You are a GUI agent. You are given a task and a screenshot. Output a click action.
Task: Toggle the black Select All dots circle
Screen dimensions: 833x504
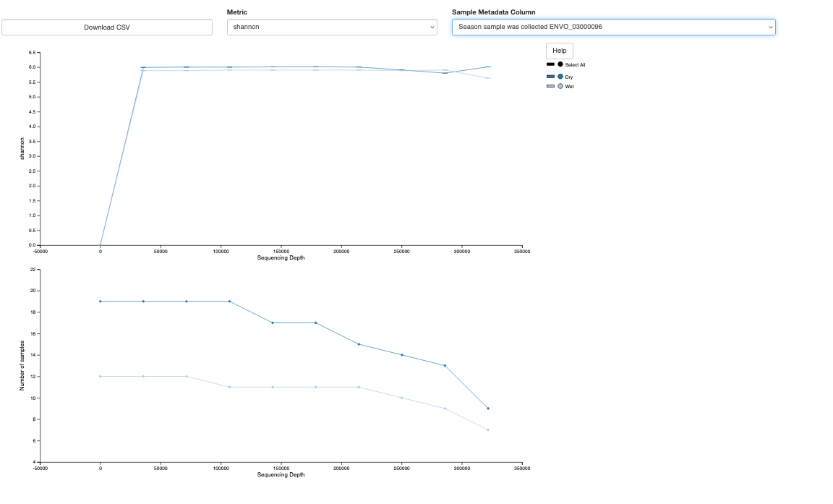560,64
